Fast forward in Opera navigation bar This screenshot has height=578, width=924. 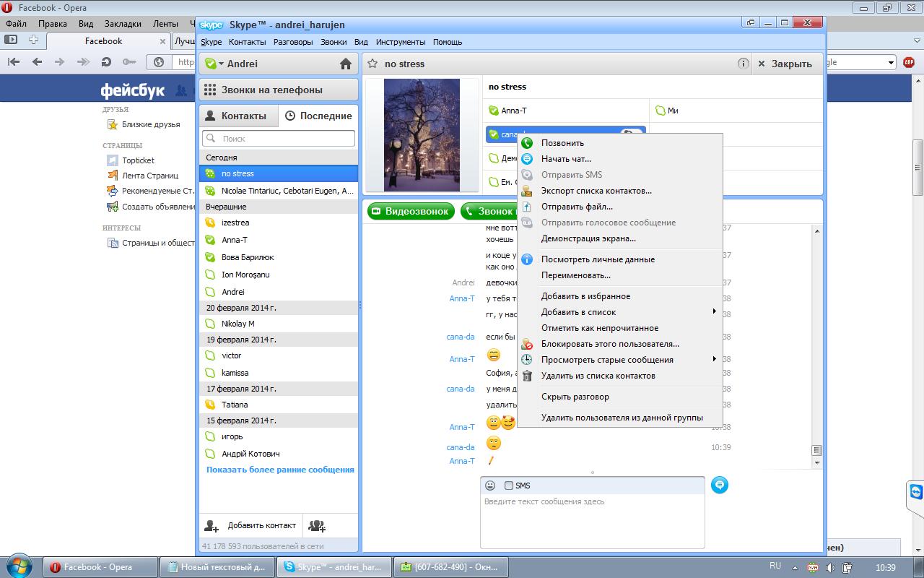(83, 62)
